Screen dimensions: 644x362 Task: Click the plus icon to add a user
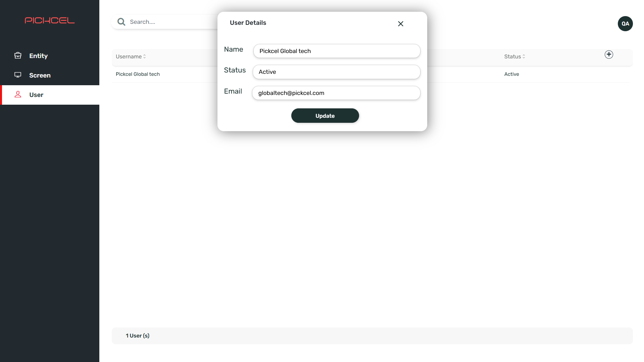(609, 54)
